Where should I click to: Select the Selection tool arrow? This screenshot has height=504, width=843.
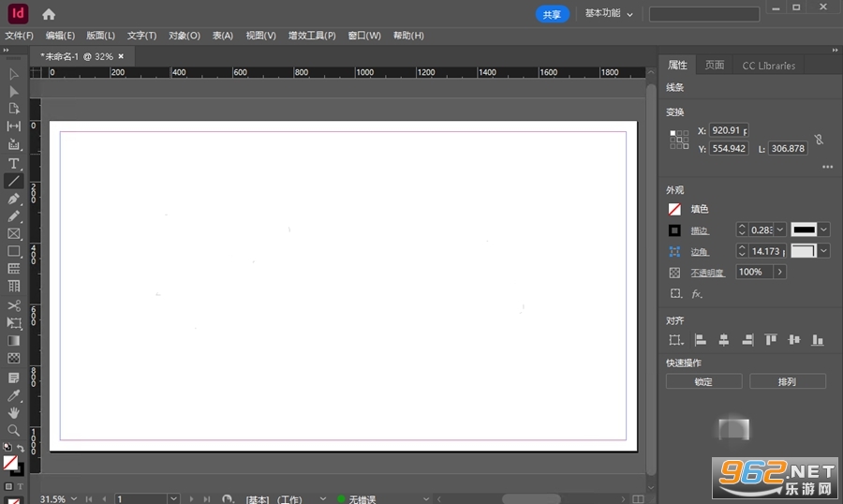pos(13,74)
